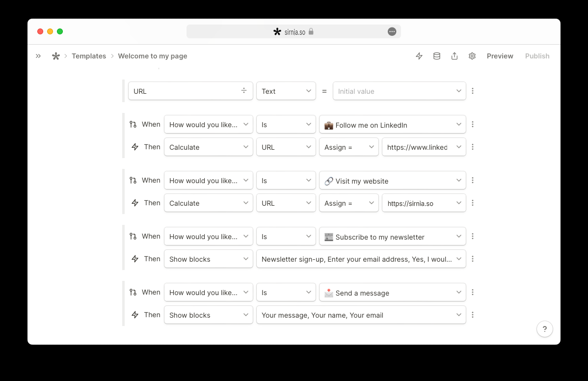This screenshot has width=588, height=381.
Task: Open more options for Visit my website row
Action: (x=473, y=180)
